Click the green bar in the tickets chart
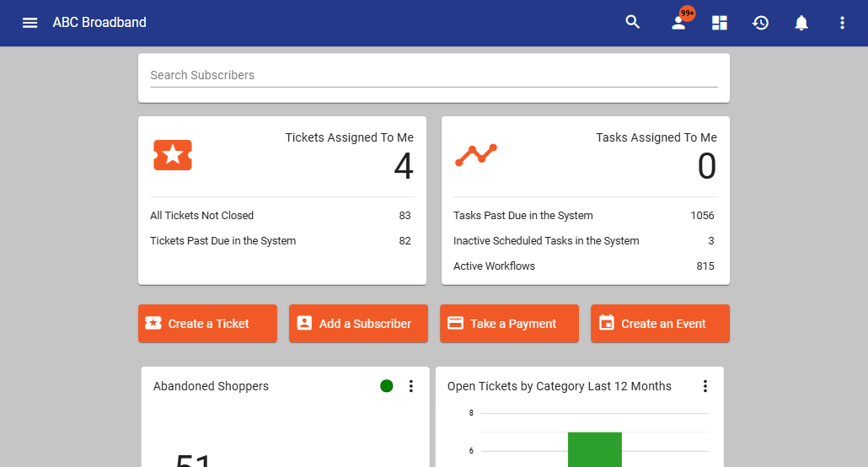Viewport: 868px width, 467px height. (x=594, y=449)
